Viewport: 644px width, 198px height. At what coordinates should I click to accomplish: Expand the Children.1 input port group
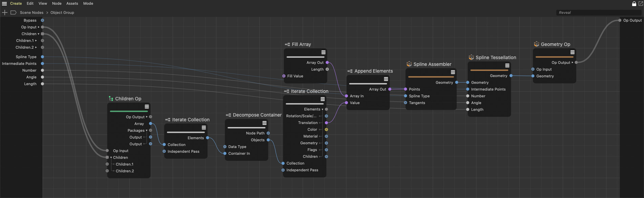tap(36, 41)
